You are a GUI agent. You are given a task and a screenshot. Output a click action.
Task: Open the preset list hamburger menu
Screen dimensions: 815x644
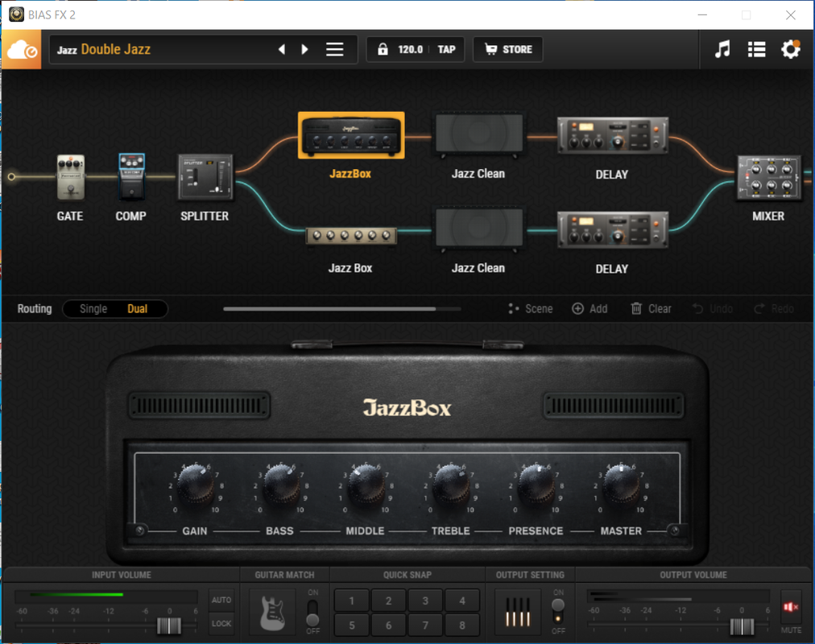click(335, 49)
